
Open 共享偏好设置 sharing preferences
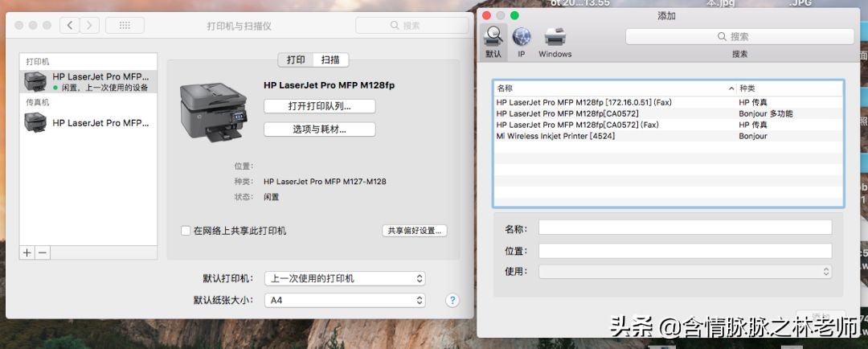415,231
